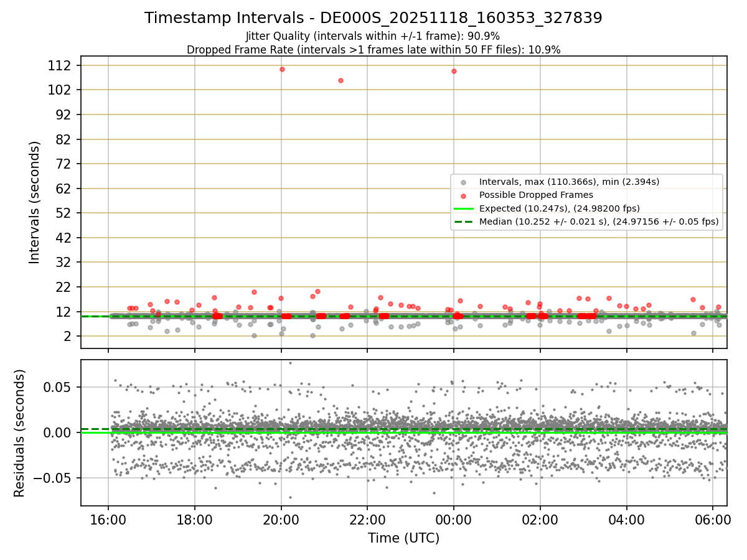Click legend entry 'Intervals, max (110.366s), min (2.394s)'

tap(569, 182)
